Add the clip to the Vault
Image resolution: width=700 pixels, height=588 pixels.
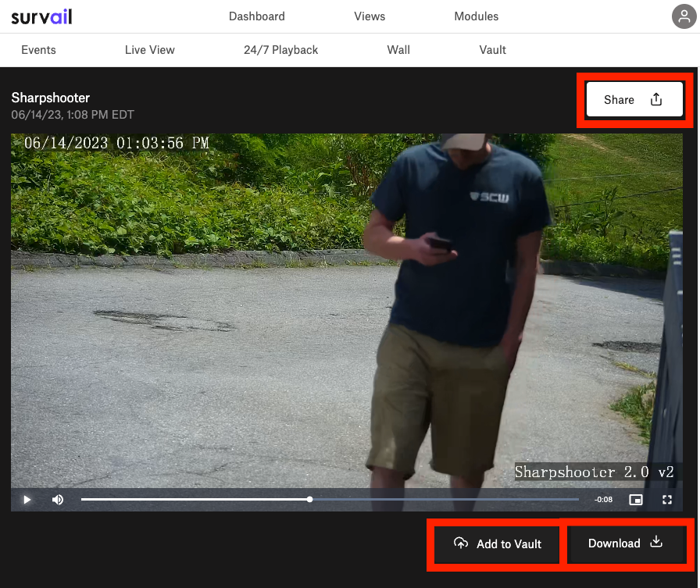pos(498,544)
